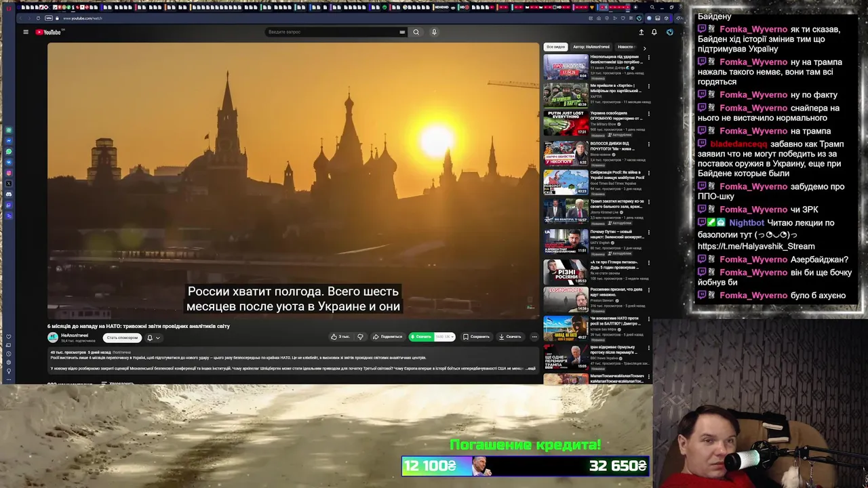Open НеАполітичні channel avatar
This screenshot has width=868, height=488.
pos(52,338)
